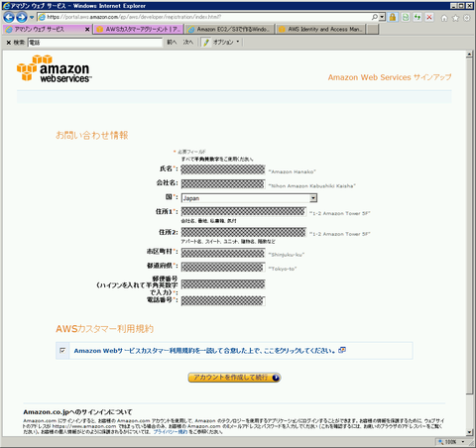The height and width of the screenshot is (448, 476).
Task: Open the Tools gear icon
Action: tap(467, 18)
